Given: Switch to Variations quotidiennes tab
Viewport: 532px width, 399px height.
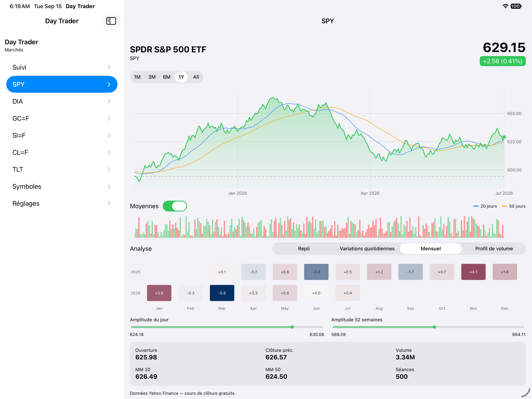Looking at the screenshot, I should 367,249.
